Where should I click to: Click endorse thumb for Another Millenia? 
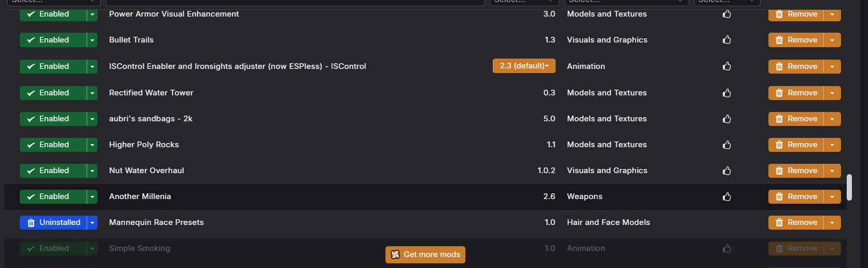click(x=727, y=196)
